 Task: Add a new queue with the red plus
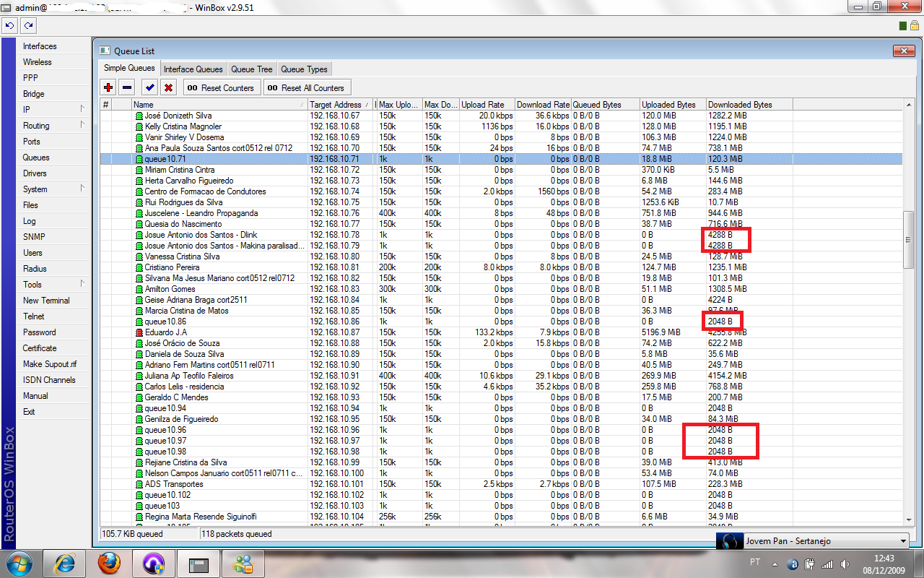tap(108, 87)
